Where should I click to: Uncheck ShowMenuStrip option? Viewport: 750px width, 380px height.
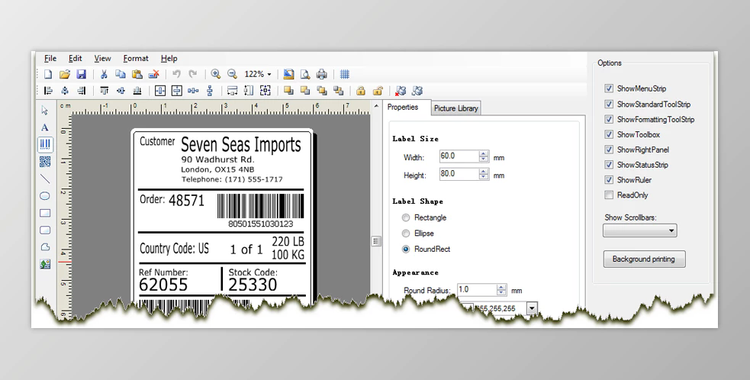608,89
